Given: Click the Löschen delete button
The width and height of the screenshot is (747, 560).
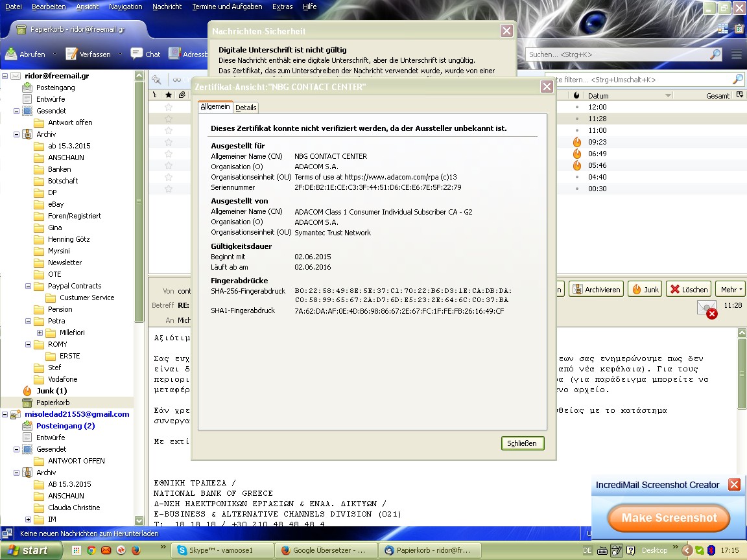Looking at the screenshot, I should 689,290.
